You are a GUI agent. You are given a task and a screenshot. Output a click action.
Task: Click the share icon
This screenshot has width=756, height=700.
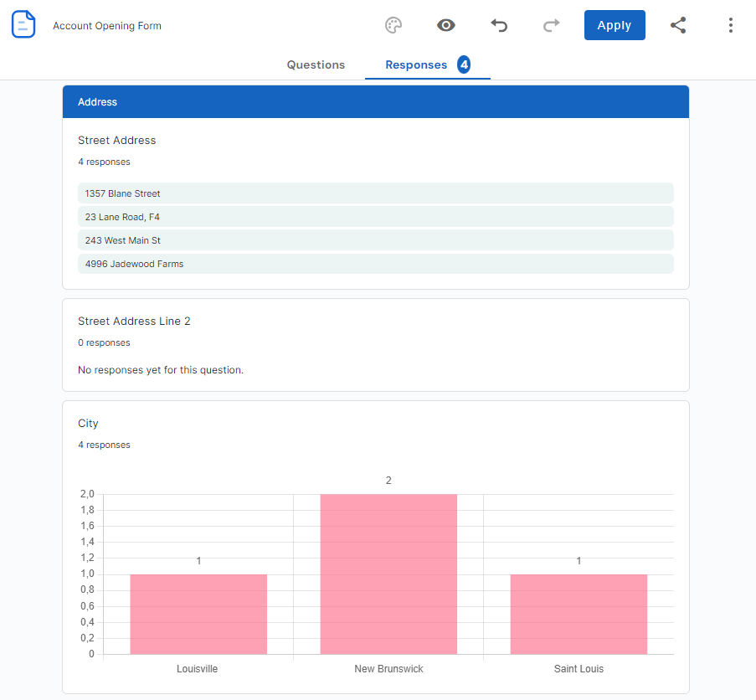click(x=678, y=25)
